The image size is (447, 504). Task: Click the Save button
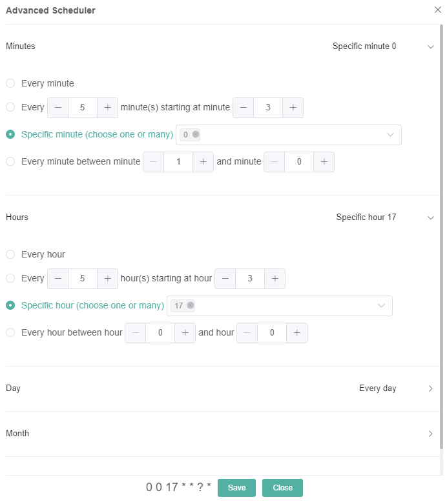236,488
